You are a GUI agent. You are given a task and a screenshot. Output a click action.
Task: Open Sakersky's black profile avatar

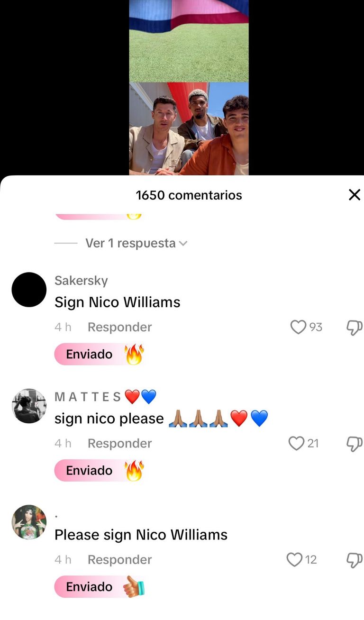tap(29, 290)
